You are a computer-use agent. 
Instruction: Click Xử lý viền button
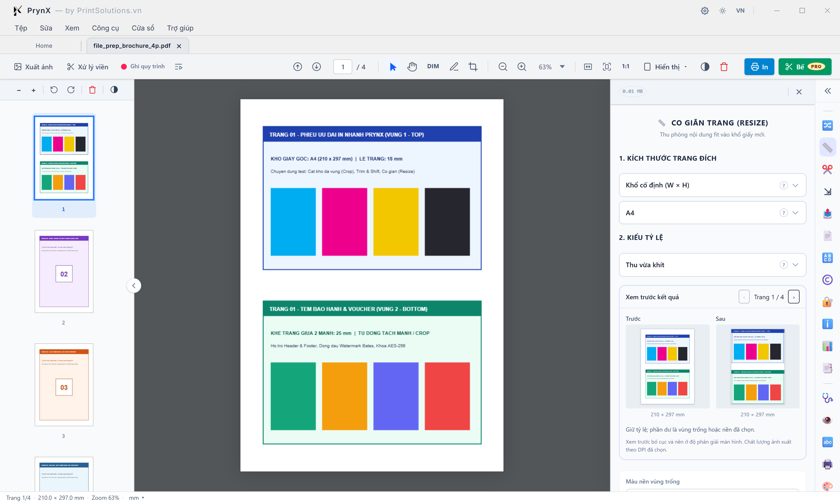pos(88,67)
